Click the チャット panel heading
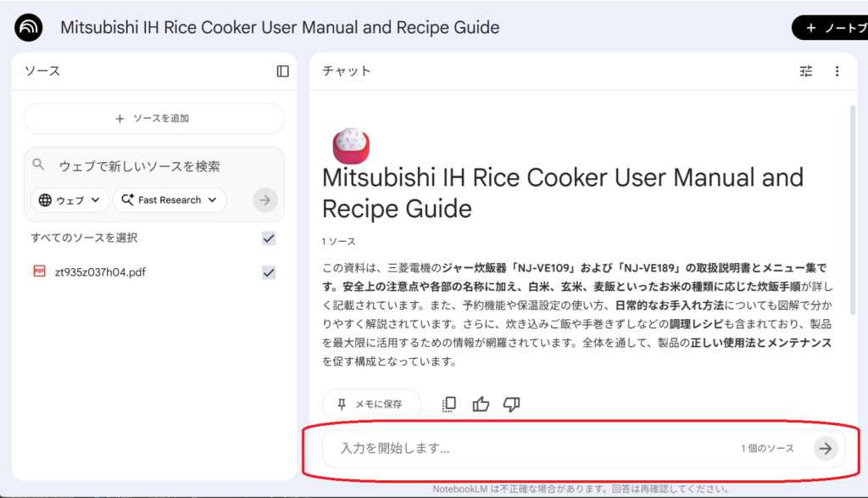 coord(347,71)
